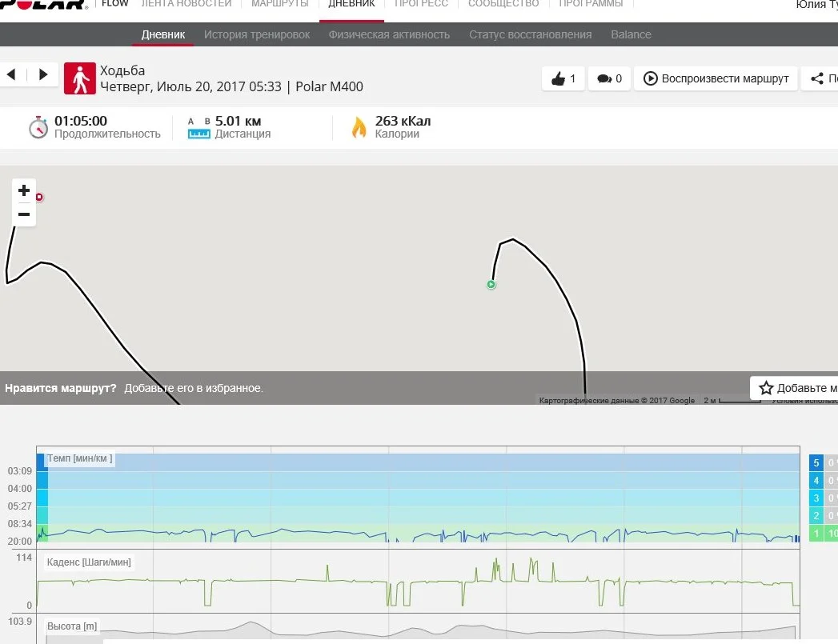Open ДНЕВНИК menu
This screenshot has width=838, height=644.
[351, 4]
